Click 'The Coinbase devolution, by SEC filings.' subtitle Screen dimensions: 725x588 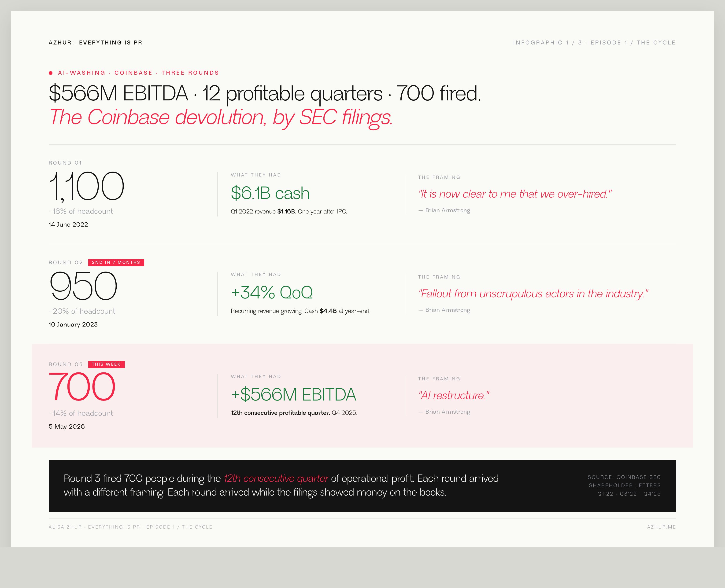221,118
